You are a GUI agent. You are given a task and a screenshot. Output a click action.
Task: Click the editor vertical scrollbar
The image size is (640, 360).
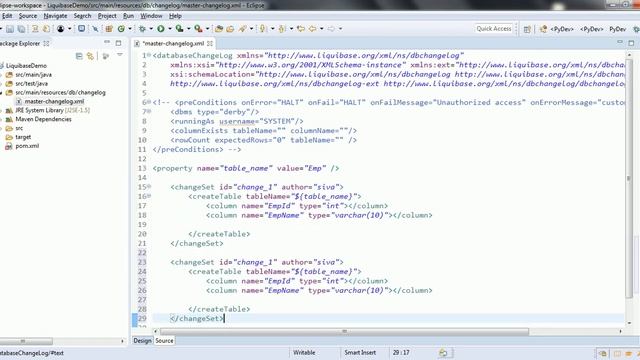click(629, 178)
